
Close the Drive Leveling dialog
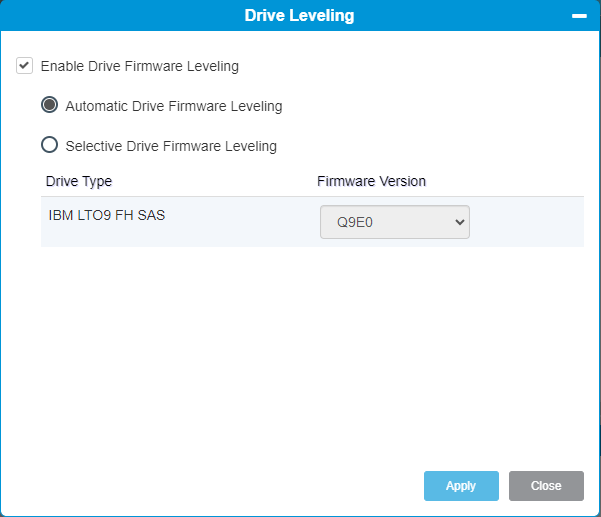pos(546,486)
